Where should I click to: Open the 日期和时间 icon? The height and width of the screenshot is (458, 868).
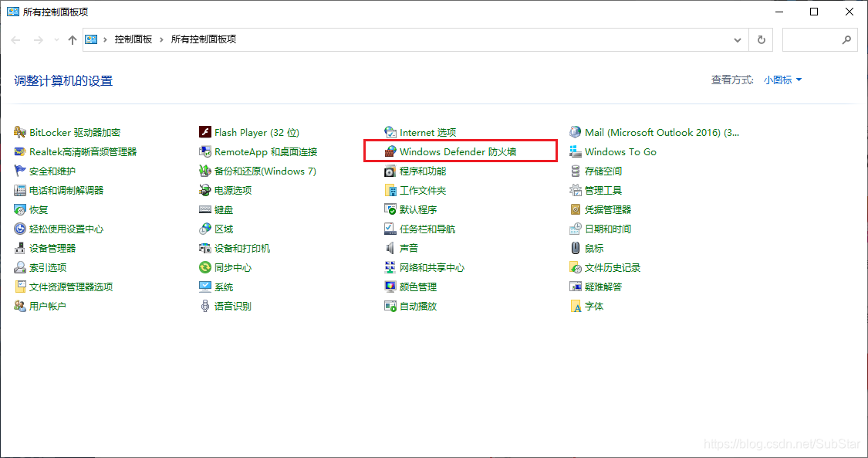pyautogui.click(x=576, y=229)
